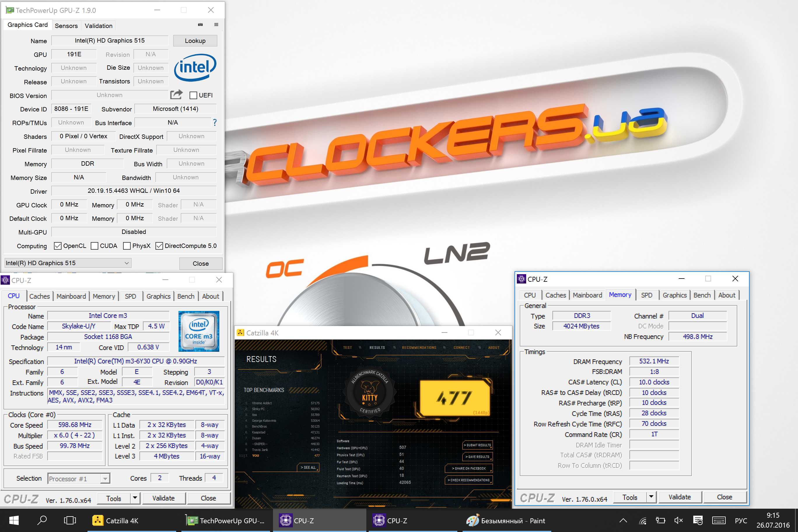798x532 pixels.
Task: Click Validate in right CPU-Z
Action: (680, 497)
